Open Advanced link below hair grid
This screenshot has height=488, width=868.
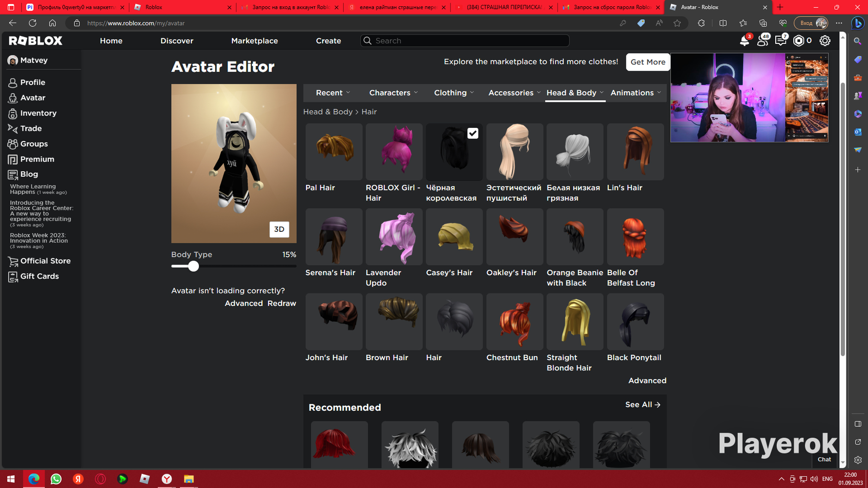(647, 381)
